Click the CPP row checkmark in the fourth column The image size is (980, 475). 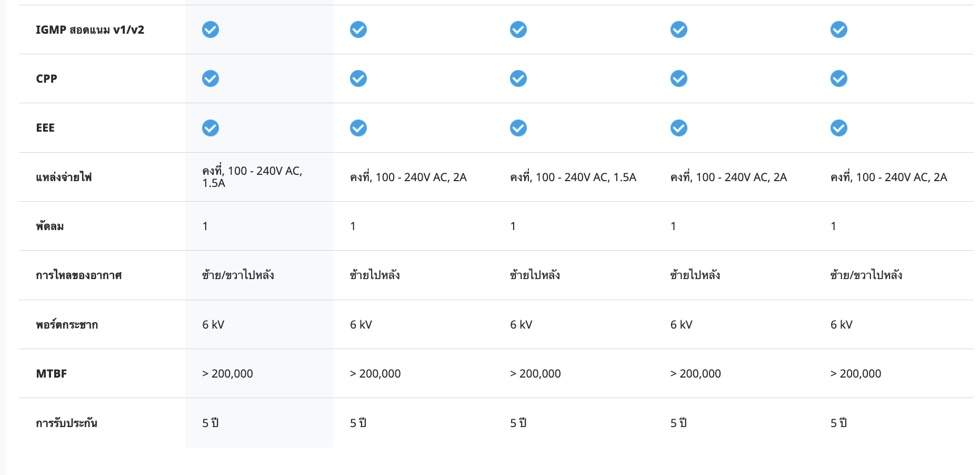tap(678, 78)
